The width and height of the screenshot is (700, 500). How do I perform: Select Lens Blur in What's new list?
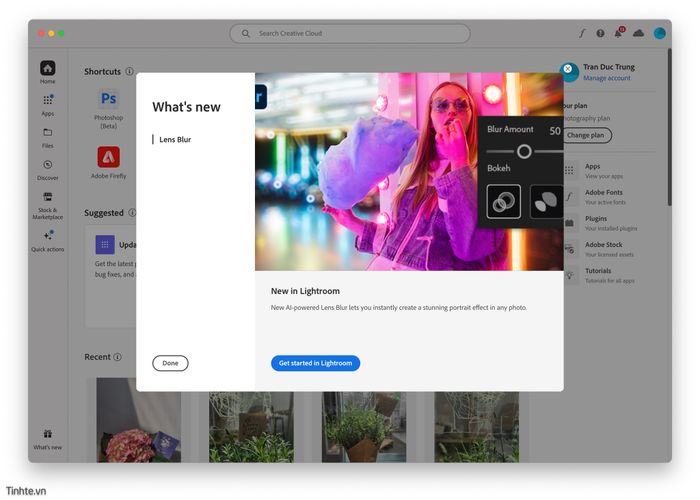[x=175, y=140]
